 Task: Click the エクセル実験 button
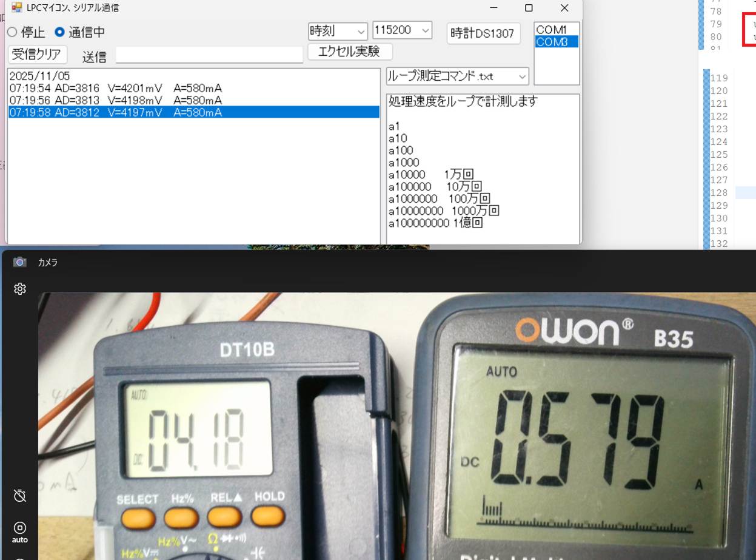click(x=350, y=52)
